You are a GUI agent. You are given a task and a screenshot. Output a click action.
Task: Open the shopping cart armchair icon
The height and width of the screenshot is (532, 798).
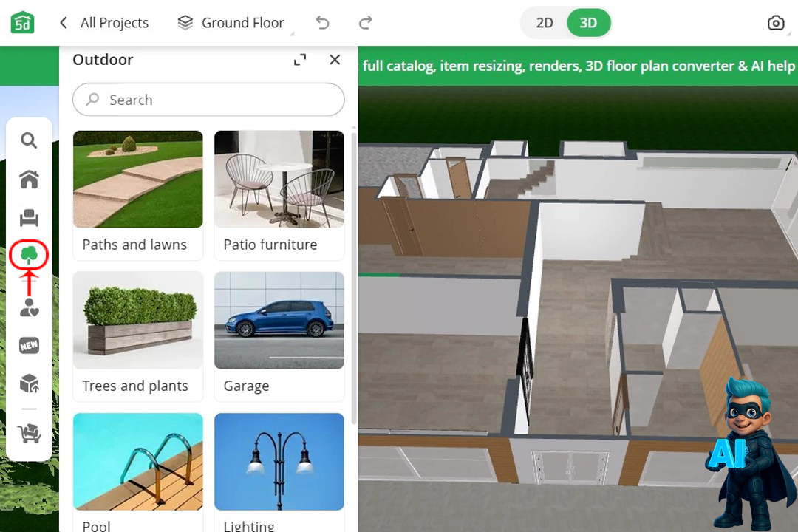click(x=29, y=434)
